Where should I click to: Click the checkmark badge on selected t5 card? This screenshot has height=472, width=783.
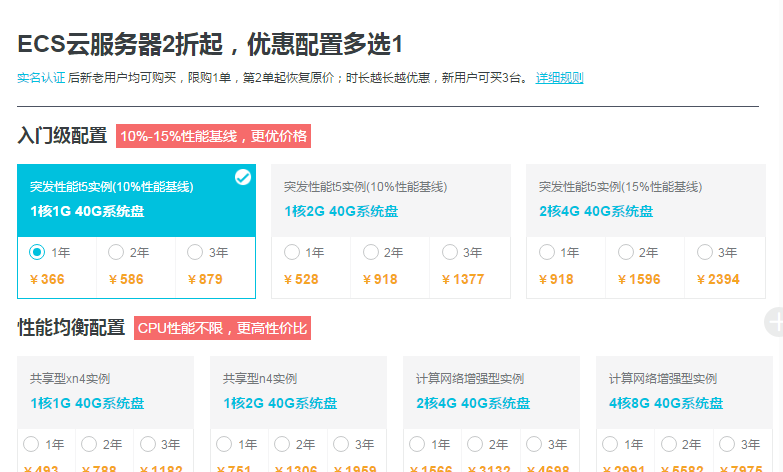point(243,177)
